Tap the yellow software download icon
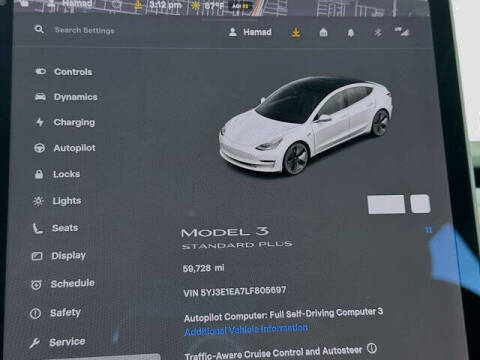The image size is (480, 360). (295, 33)
